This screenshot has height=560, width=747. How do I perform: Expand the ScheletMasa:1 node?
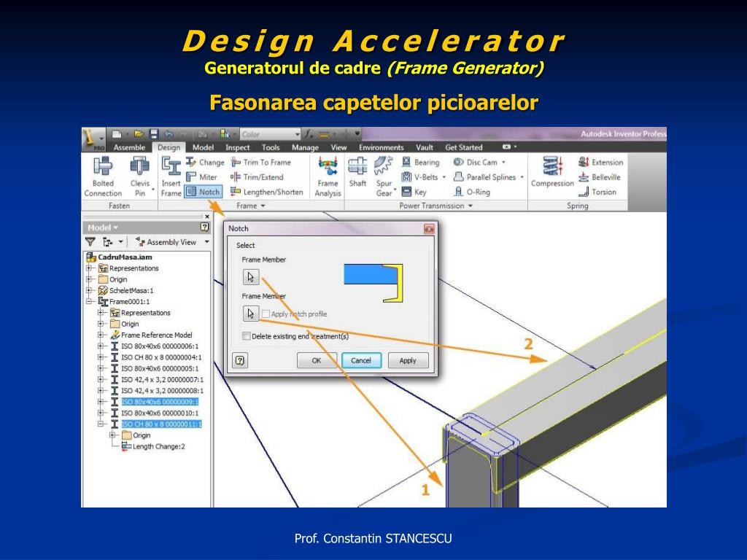click(89, 290)
